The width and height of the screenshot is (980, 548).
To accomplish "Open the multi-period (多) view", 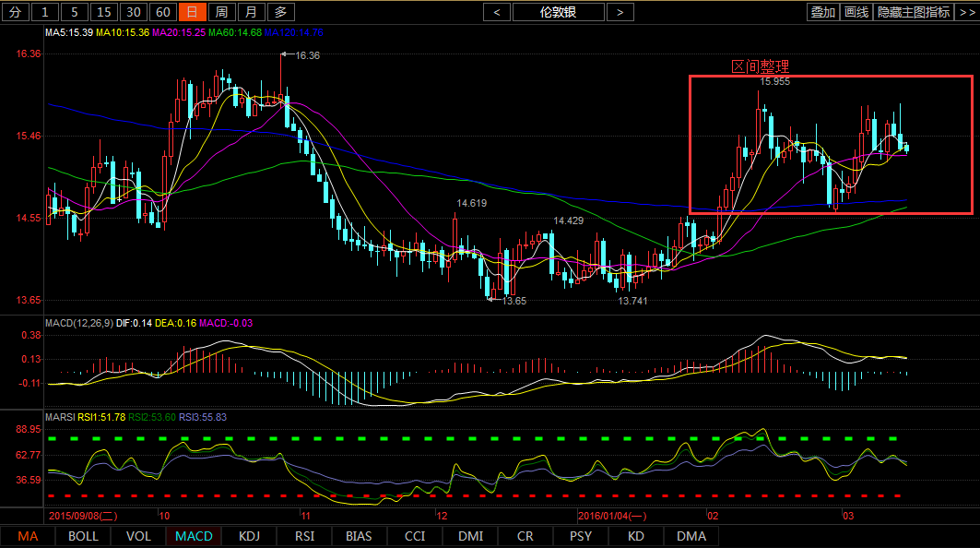I will (x=280, y=12).
